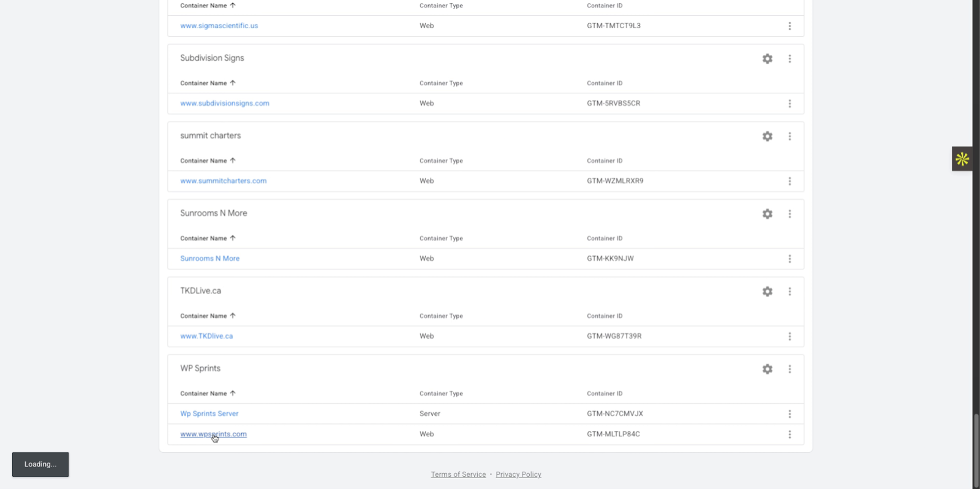
Task: Open more options for Subdivision Signs account
Action: tap(790, 59)
